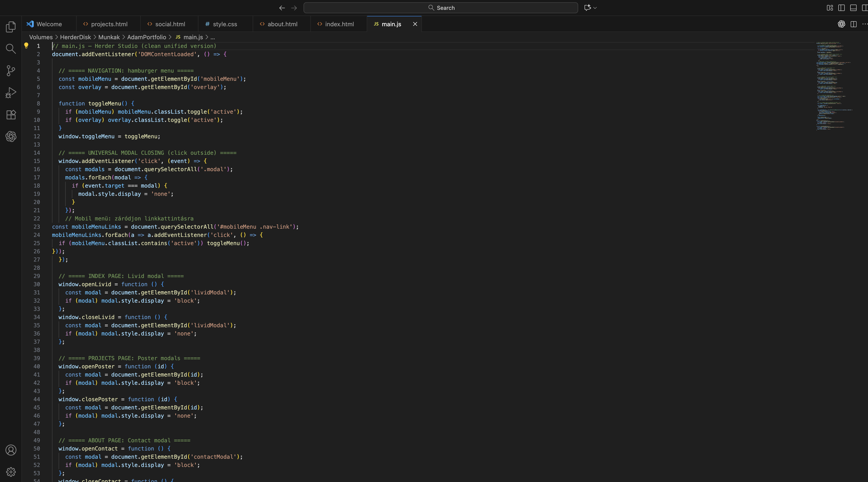Switch to the style.css tab
Image resolution: width=868 pixels, height=482 pixels.
coord(225,24)
